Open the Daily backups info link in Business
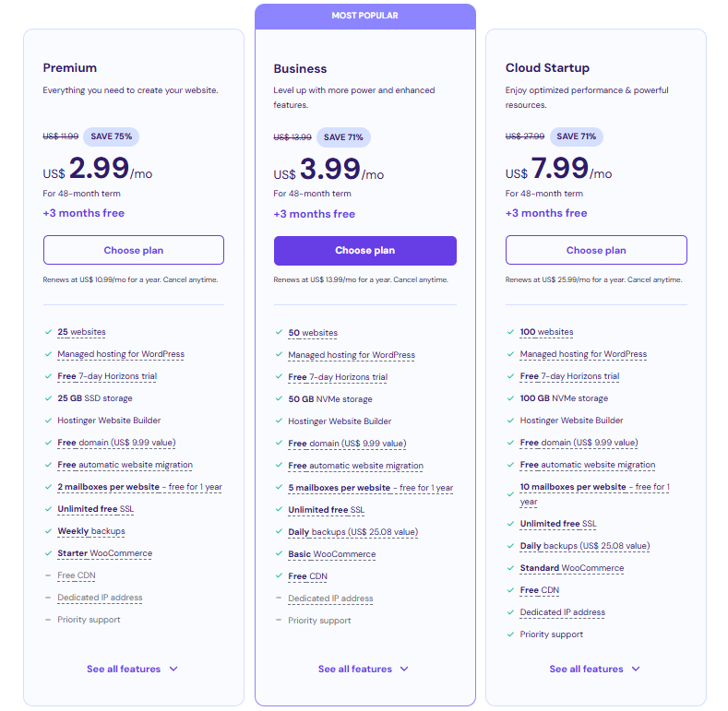This screenshot has width=728, height=711. 352,532
